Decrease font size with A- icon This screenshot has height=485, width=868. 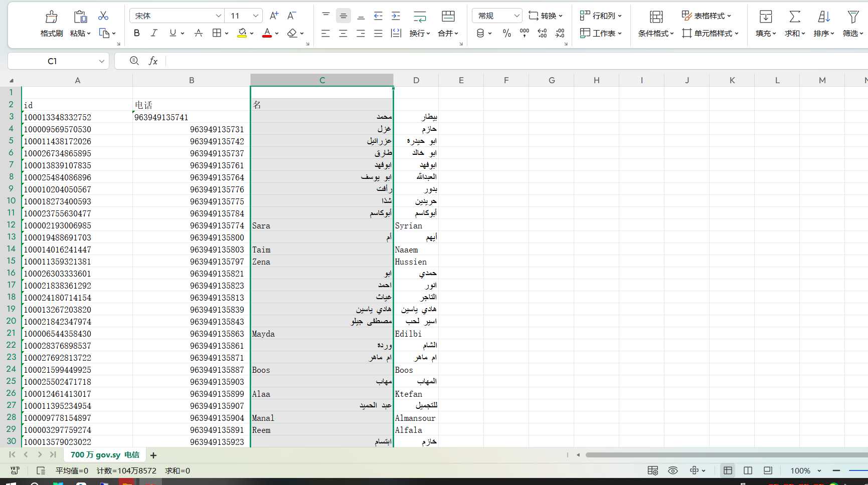click(x=292, y=16)
